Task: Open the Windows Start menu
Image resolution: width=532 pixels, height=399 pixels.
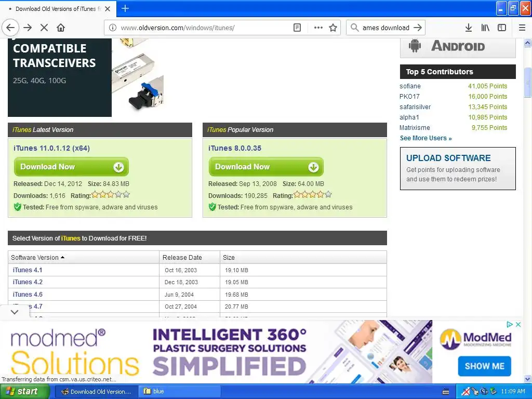Action: pyautogui.click(x=24, y=392)
